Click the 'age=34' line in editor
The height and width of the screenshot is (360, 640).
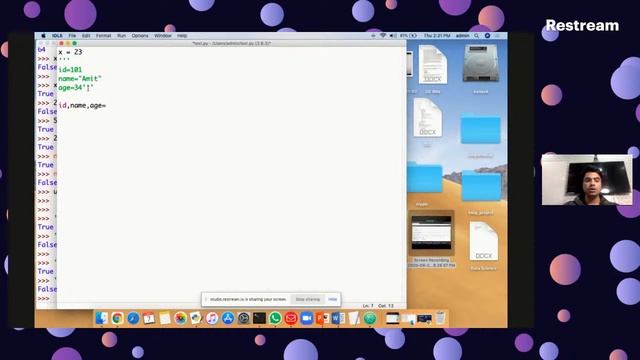pyautogui.click(x=76, y=87)
